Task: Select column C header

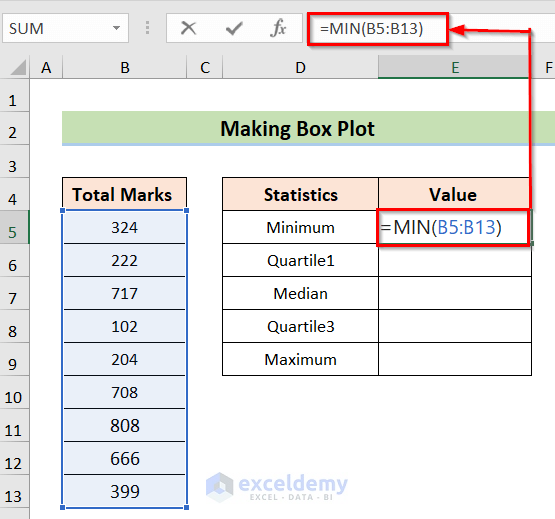Action: tap(205, 67)
